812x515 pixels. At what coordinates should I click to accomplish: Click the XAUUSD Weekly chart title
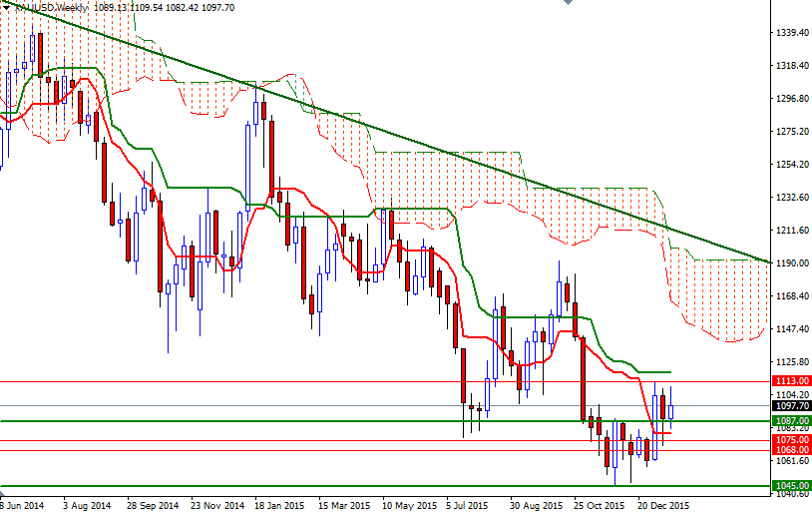pos(51,8)
